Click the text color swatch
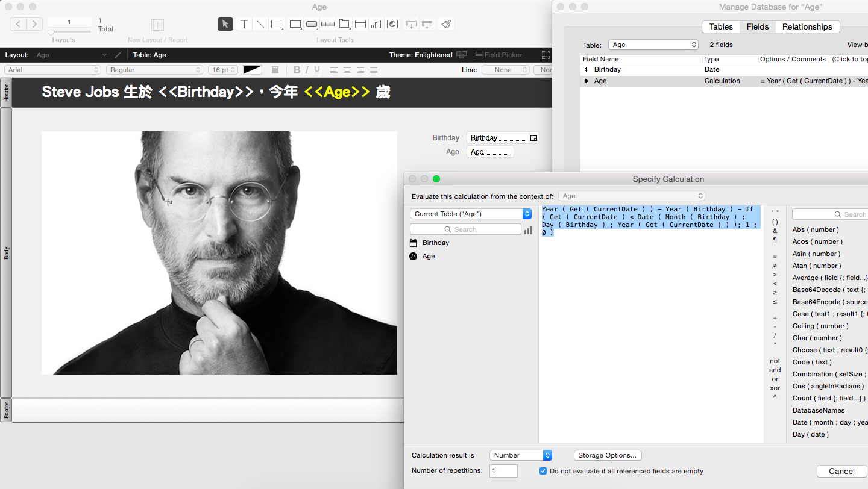The width and height of the screenshot is (868, 489). point(253,70)
